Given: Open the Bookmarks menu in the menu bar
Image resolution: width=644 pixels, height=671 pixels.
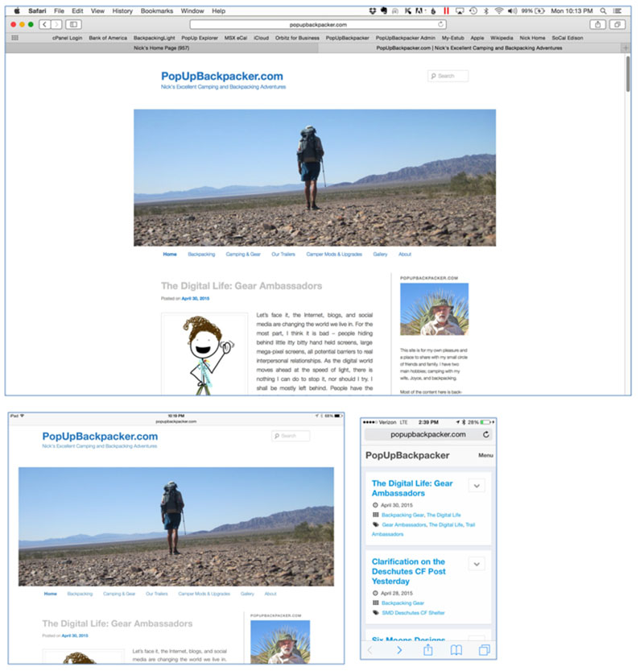Looking at the screenshot, I should (156, 11).
